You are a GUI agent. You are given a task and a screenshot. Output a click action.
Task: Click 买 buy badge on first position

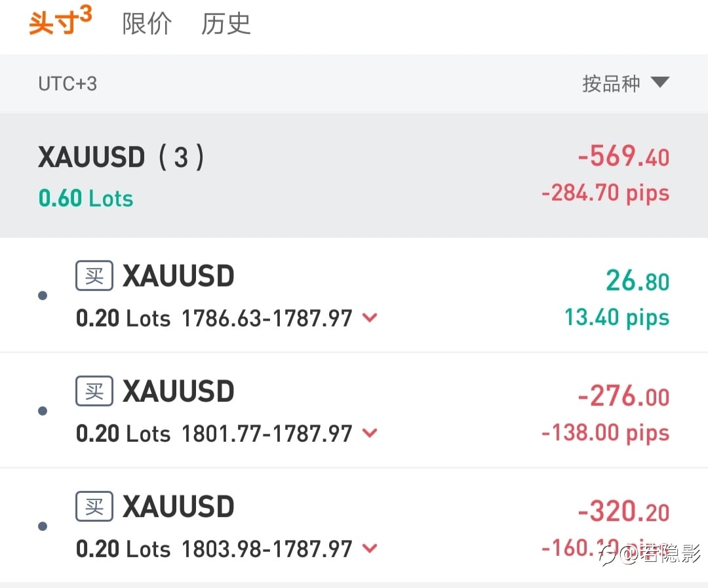[x=94, y=275]
